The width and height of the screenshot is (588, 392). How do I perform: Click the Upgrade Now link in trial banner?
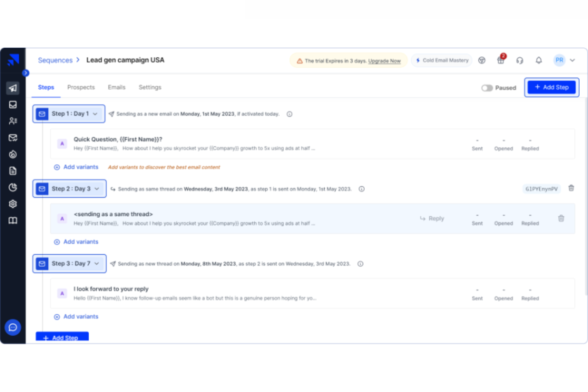pos(384,61)
